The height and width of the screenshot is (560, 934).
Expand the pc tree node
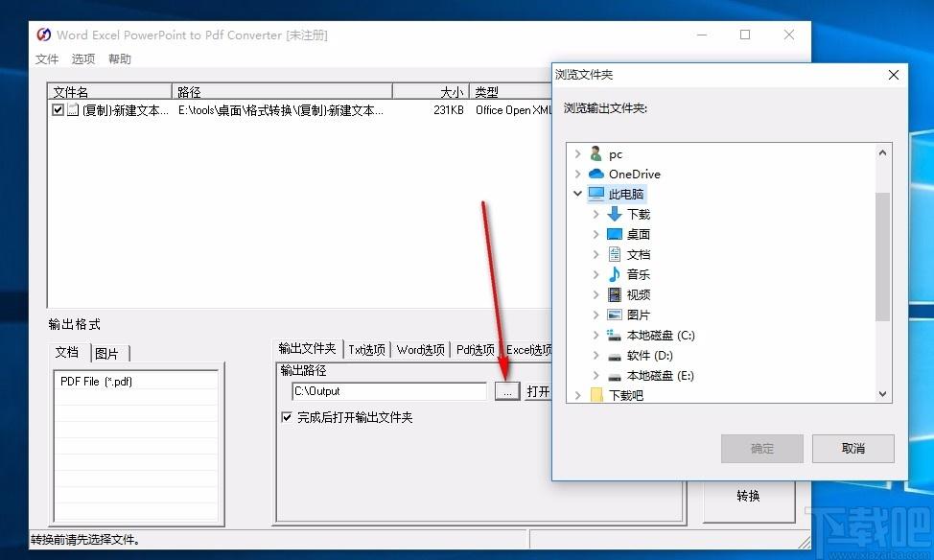pyautogui.click(x=577, y=153)
